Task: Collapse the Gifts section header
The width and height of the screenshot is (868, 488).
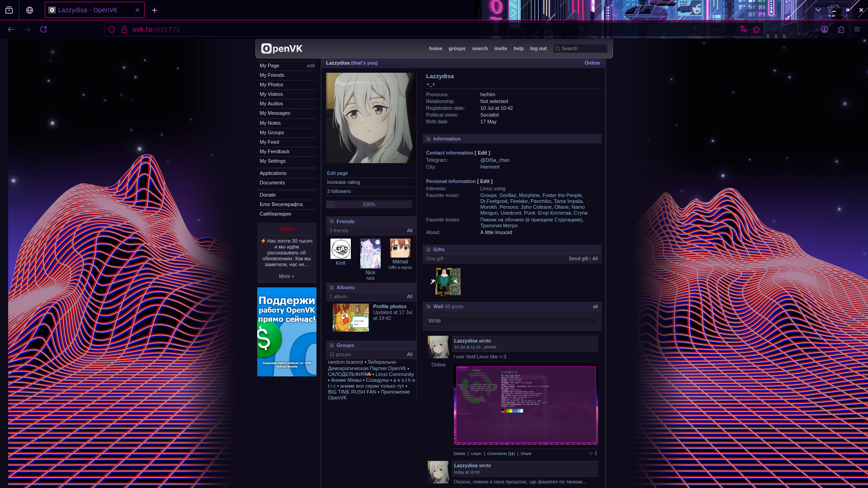Action: click(439, 249)
